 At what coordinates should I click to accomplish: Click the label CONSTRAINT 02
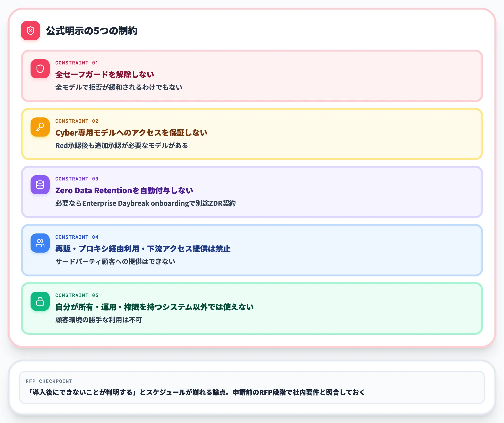[77, 121]
